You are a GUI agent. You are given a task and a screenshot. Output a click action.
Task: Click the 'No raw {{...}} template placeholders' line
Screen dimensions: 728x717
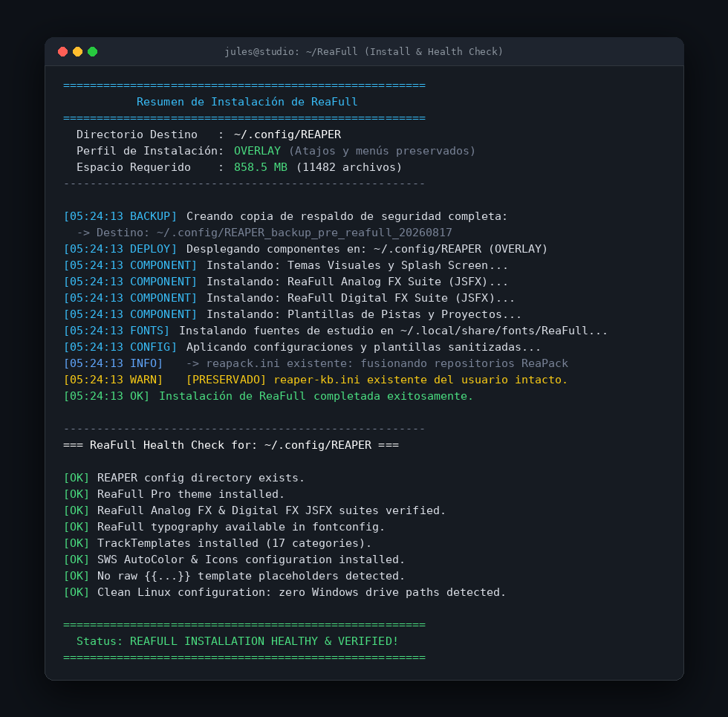(251, 576)
